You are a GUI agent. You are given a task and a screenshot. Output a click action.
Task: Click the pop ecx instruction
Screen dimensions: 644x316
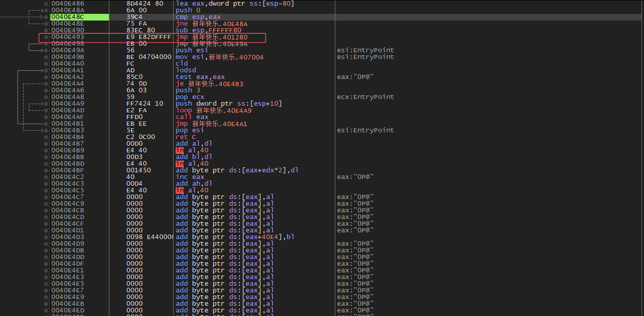tap(190, 97)
